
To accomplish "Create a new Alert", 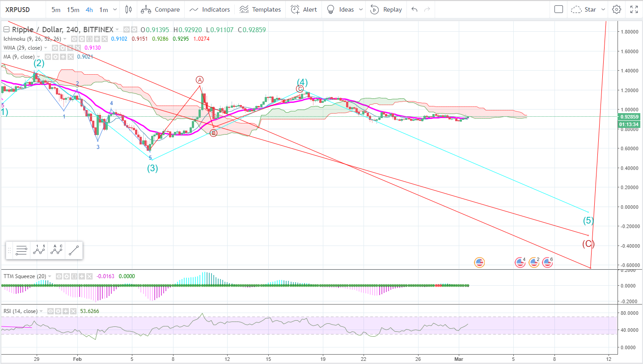I will [x=304, y=9].
